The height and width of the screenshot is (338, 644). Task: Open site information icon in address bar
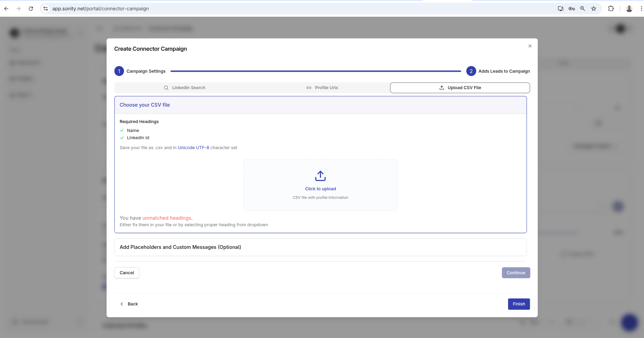[x=46, y=9]
